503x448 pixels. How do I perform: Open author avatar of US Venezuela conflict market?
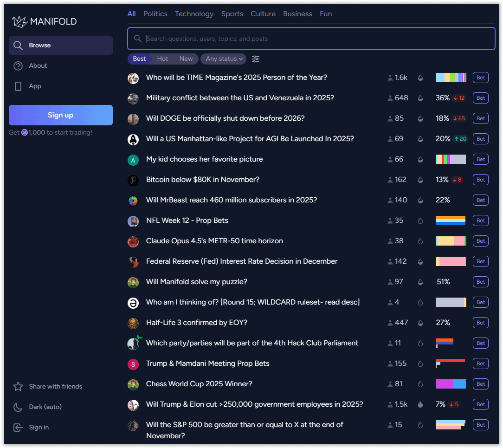[133, 98]
